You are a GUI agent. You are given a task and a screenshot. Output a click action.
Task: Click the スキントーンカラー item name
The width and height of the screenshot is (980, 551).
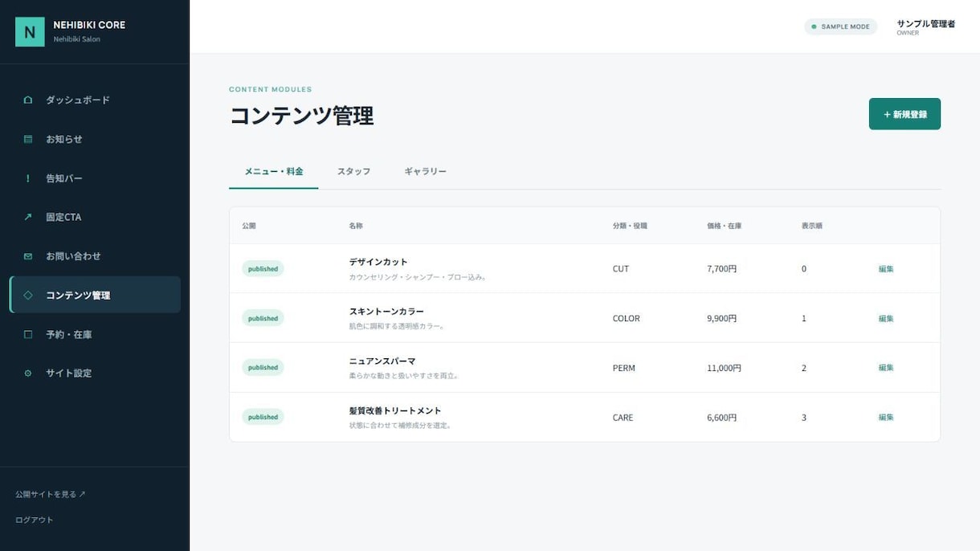coord(386,312)
